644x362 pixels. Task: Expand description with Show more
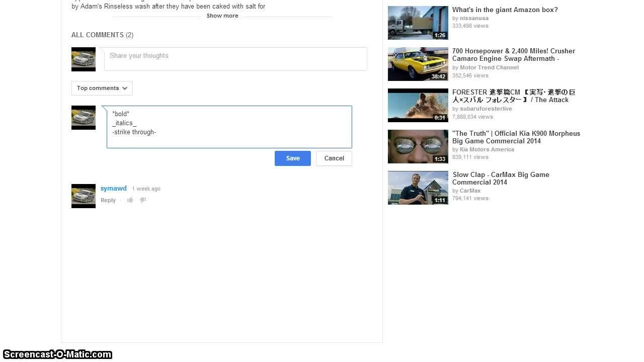[x=222, y=16]
